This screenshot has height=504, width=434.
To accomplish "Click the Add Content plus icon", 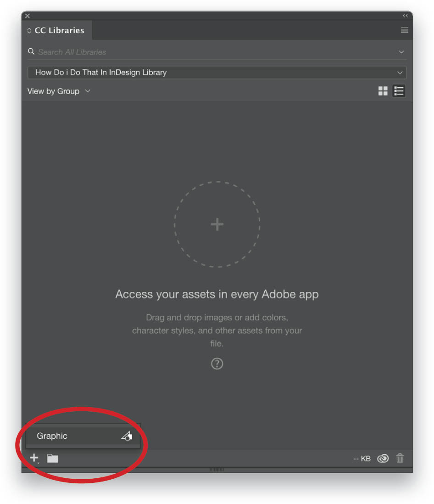I will point(34,458).
